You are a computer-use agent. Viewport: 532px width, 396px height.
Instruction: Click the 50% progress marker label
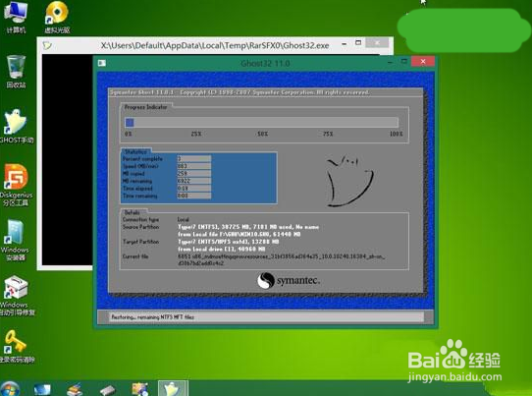(x=263, y=135)
